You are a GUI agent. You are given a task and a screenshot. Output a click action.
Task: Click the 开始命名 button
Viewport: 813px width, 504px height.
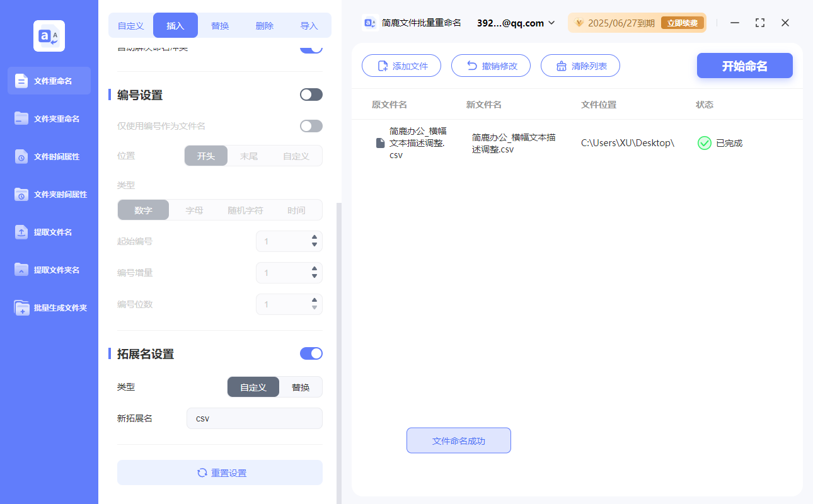[x=744, y=66]
